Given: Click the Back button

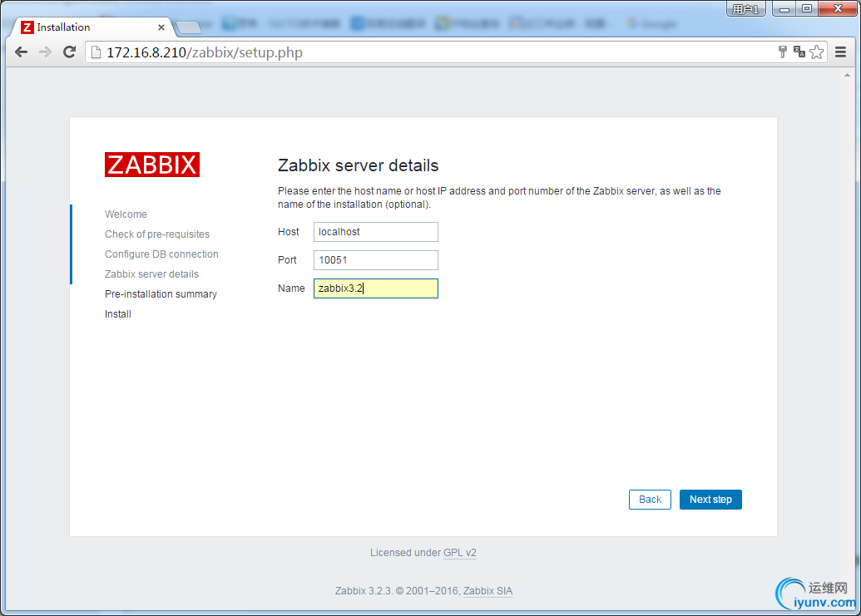Looking at the screenshot, I should point(650,500).
